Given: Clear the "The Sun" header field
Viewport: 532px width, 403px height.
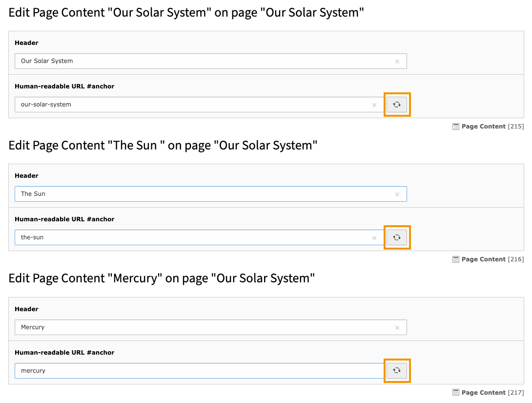Looking at the screenshot, I should 397,194.
